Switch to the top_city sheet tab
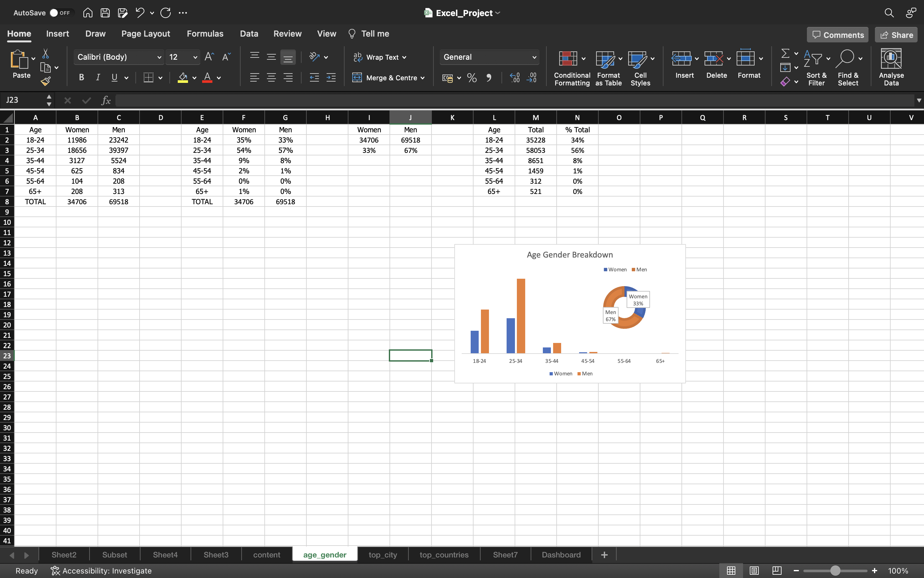The width and height of the screenshot is (924, 578). coord(382,555)
